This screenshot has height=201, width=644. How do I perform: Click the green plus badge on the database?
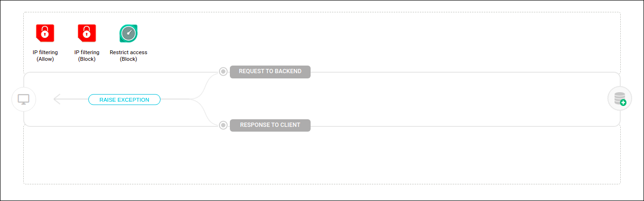[x=623, y=102]
